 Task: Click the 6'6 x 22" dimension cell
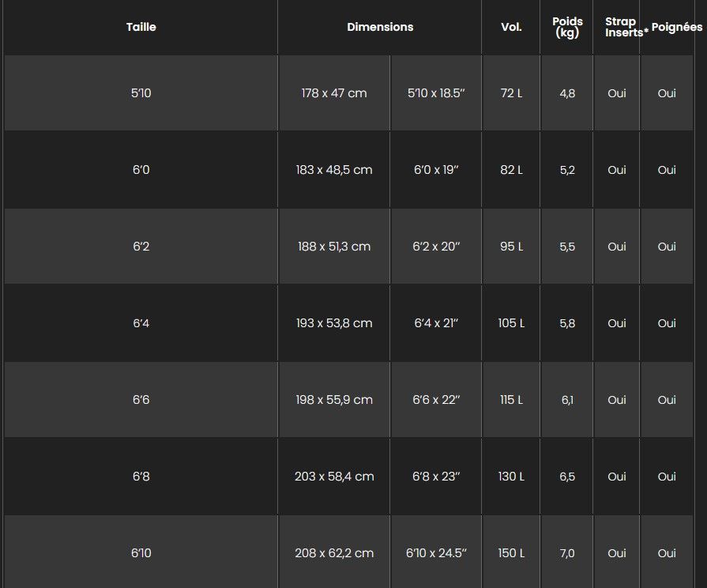click(436, 400)
